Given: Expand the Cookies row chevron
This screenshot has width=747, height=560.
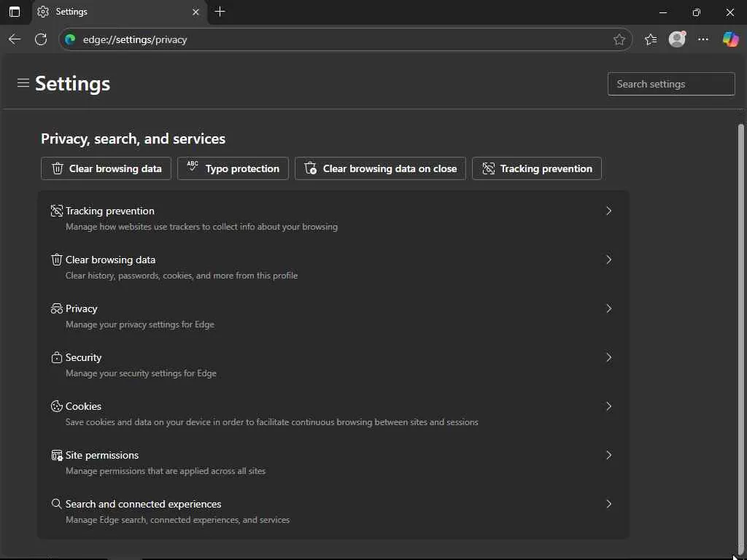Looking at the screenshot, I should (x=608, y=406).
